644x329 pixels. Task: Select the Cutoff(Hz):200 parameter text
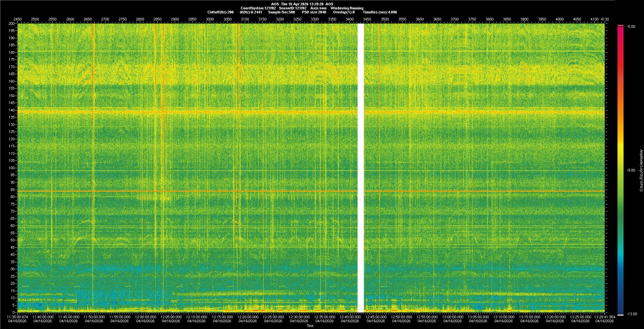[220, 12]
